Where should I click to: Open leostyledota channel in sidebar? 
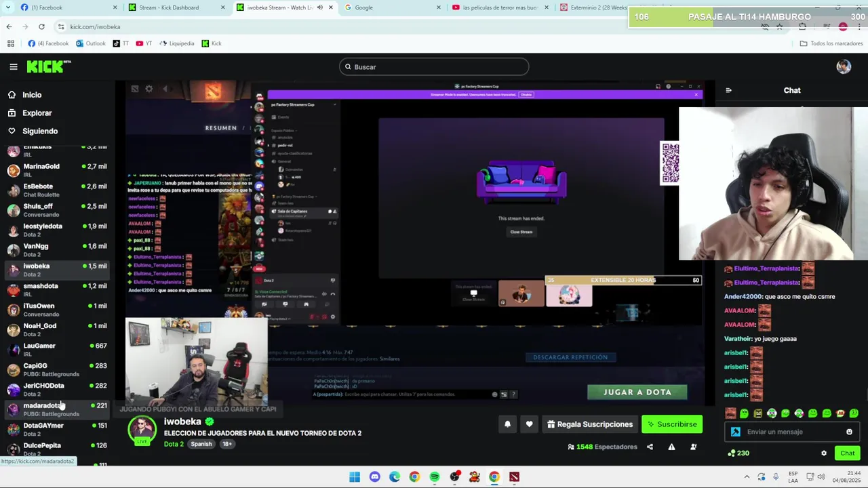[x=57, y=230]
